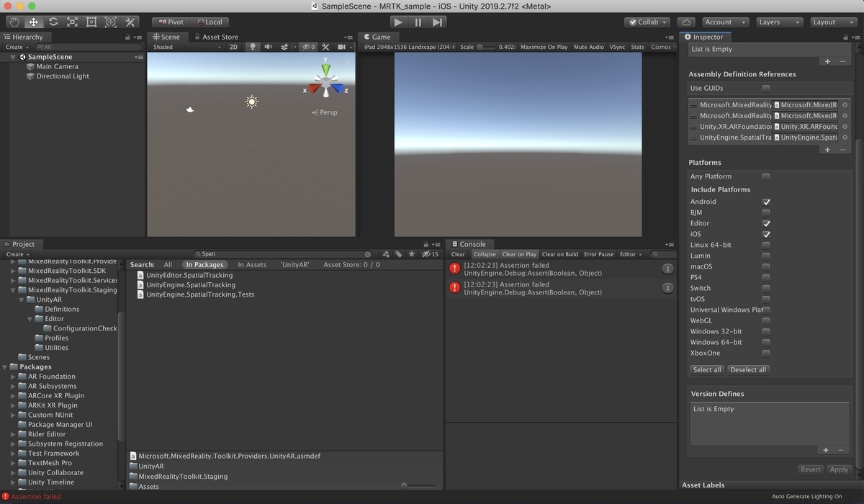Open the Layout dropdown
Screen dimensions: 864x504
pyautogui.click(x=834, y=22)
